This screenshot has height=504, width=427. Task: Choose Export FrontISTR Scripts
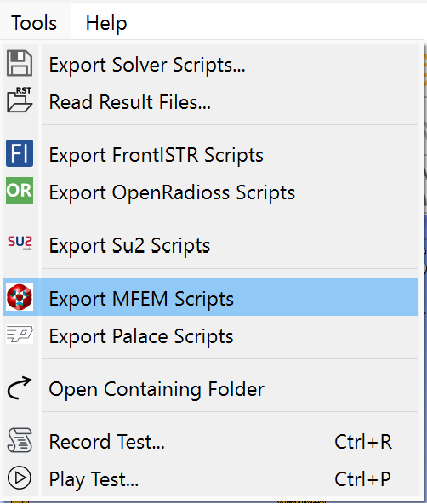(210, 155)
